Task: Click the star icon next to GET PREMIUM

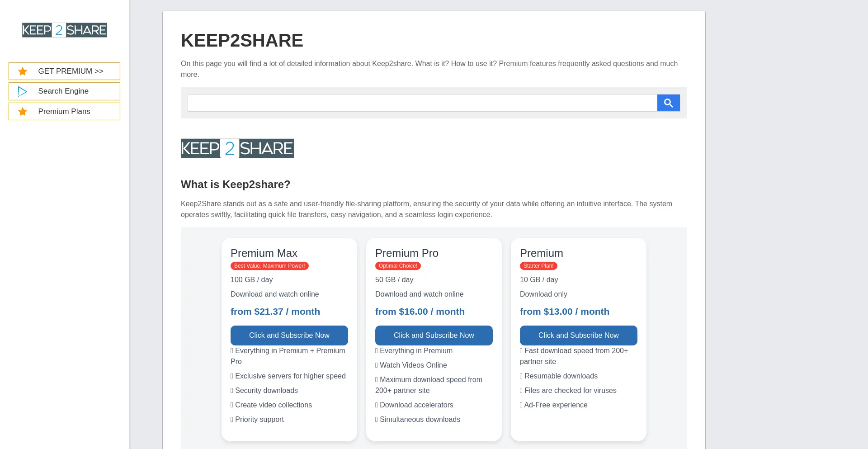Action: pyautogui.click(x=23, y=71)
